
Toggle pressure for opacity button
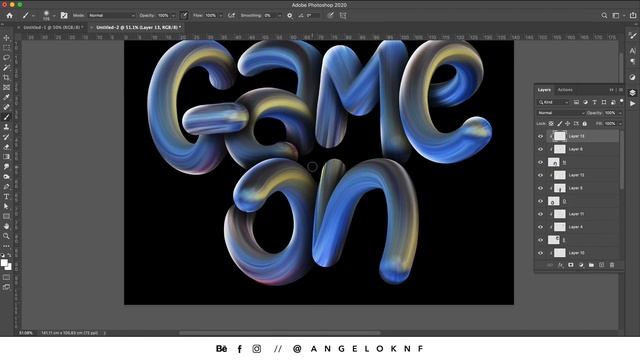point(184,16)
